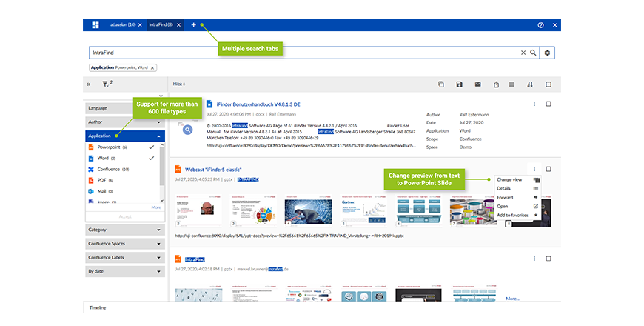Open the IntraFind presentation title link
Screen dimensions: 644x326
tap(195, 259)
